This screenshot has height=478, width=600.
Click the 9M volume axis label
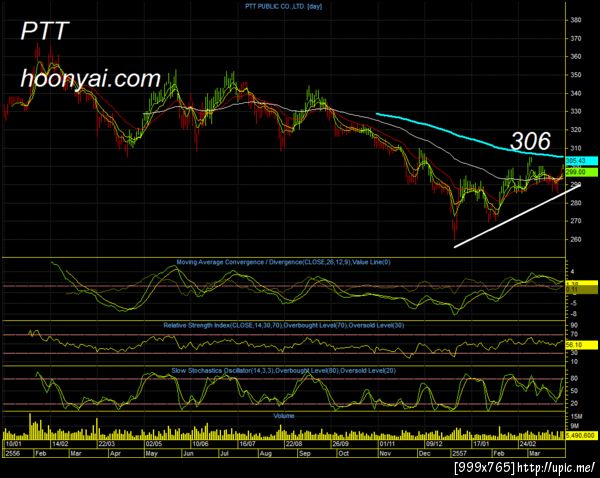pos(575,426)
